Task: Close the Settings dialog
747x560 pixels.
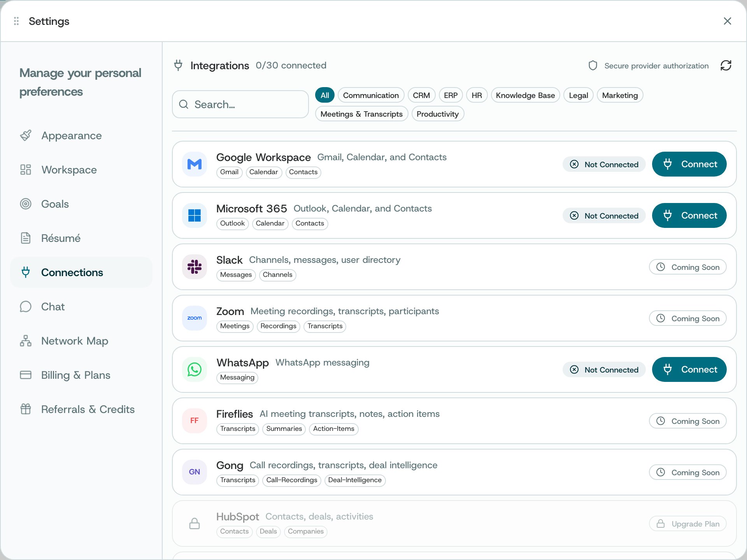Action: click(728, 21)
